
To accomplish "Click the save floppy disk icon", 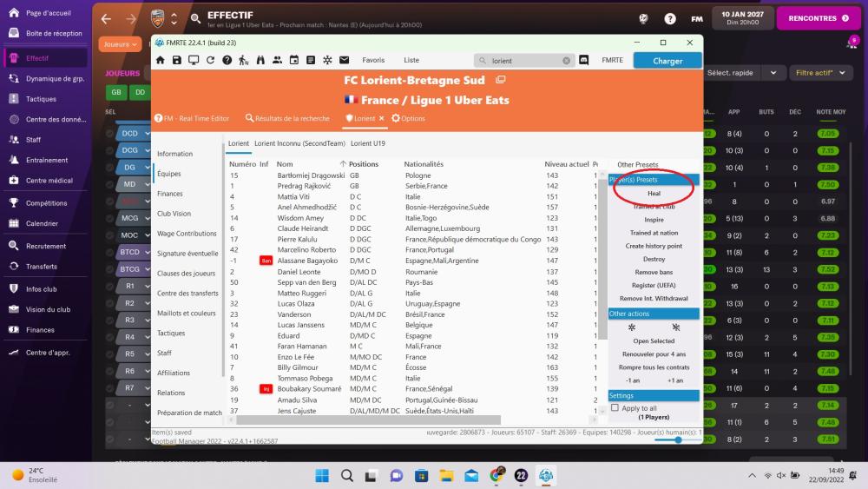I will [176, 60].
